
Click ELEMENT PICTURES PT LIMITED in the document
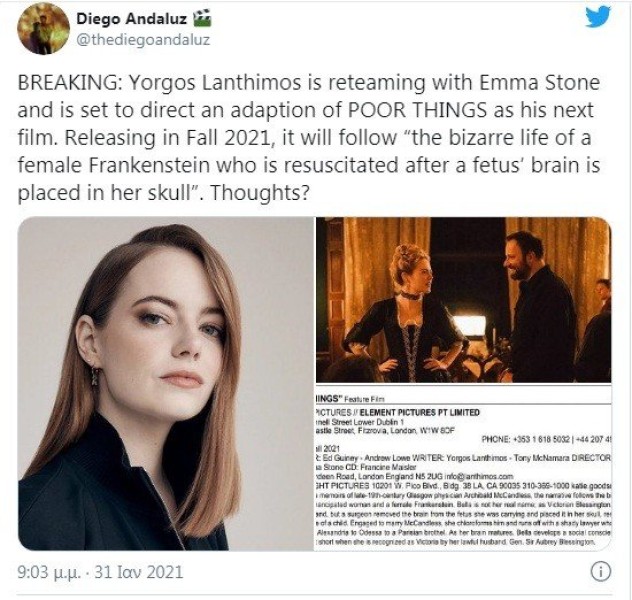pos(419,412)
